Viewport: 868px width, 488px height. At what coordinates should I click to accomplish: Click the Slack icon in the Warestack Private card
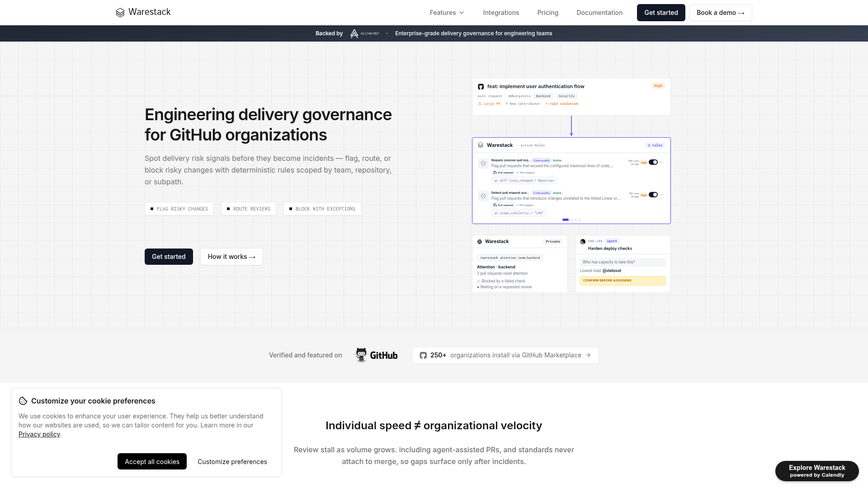(x=480, y=242)
